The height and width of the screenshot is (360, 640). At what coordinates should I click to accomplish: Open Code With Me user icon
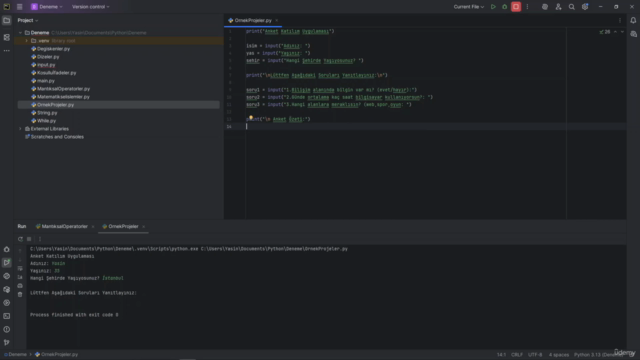coord(558,7)
